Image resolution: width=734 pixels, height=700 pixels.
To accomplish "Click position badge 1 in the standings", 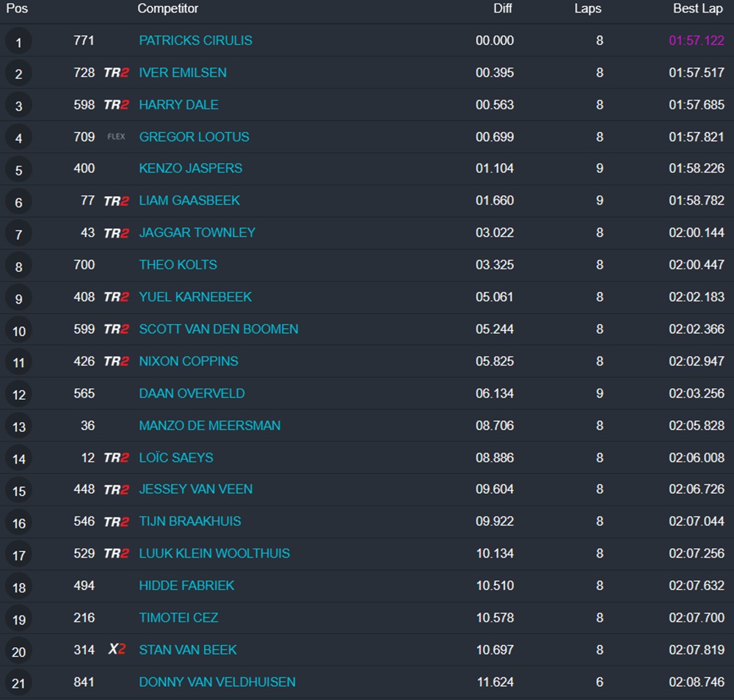I will 18,42.
